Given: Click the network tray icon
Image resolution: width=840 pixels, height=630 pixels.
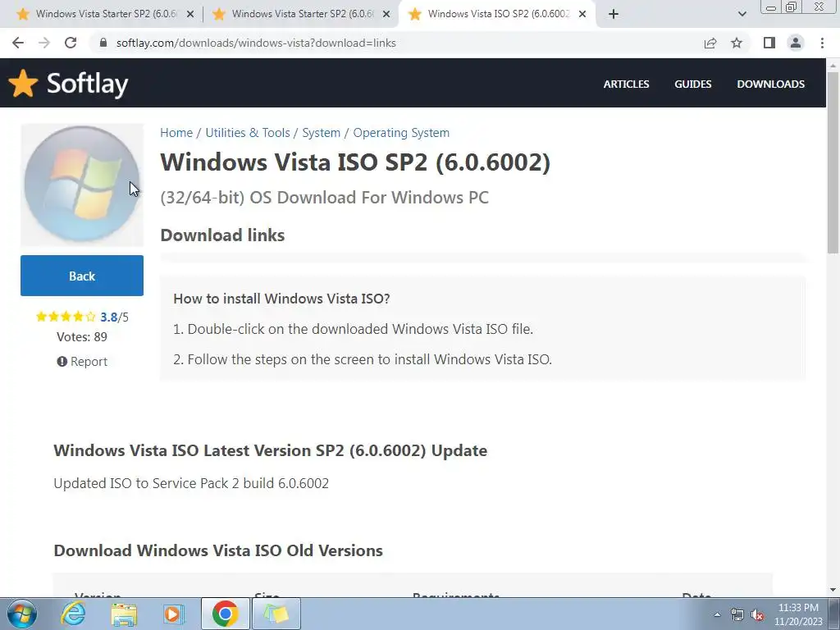Looking at the screenshot, I should point(737,615).
